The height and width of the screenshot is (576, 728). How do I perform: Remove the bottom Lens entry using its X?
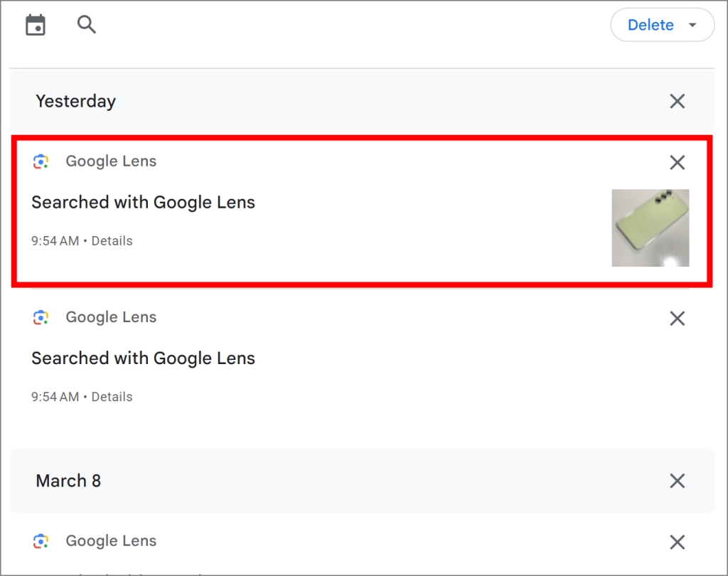[x=677, y=542]
